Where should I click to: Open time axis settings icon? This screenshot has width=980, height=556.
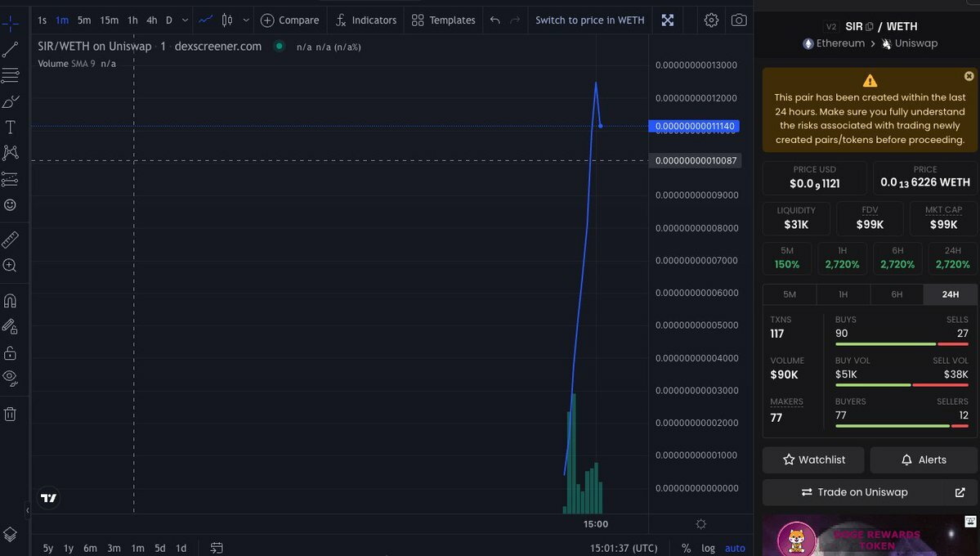(700, 524)
